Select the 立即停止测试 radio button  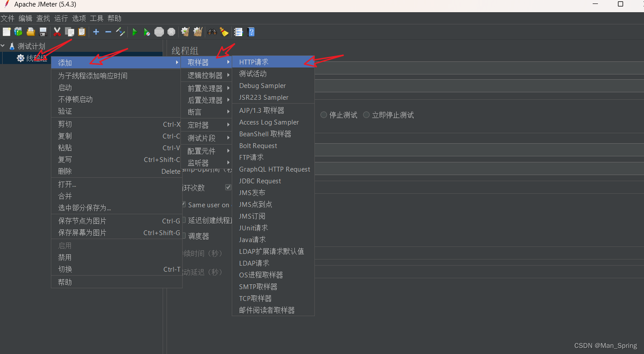(x=366, y=115)
